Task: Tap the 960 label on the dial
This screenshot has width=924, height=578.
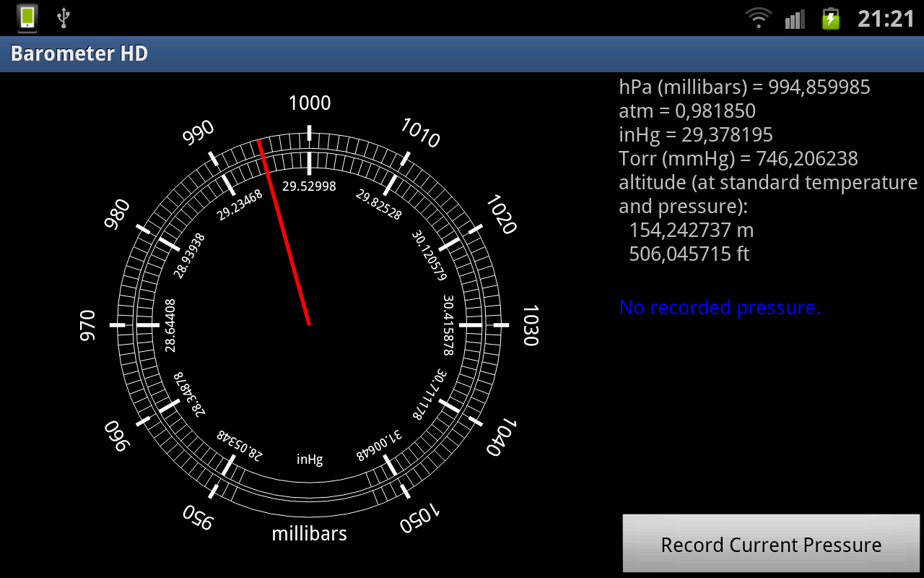Action: pyautogui.click(x=117, y=436)
